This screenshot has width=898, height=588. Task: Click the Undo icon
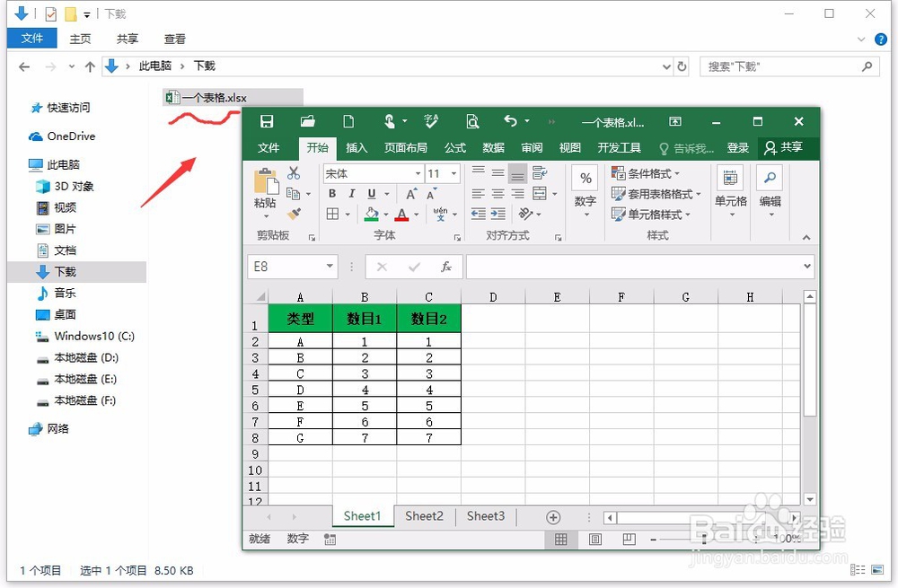pyautogui.click(x=510, y=120)
